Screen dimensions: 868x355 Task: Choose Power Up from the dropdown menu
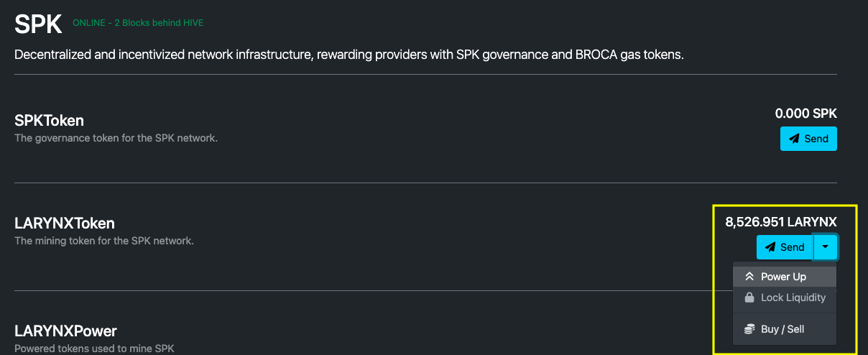(785, 277)
